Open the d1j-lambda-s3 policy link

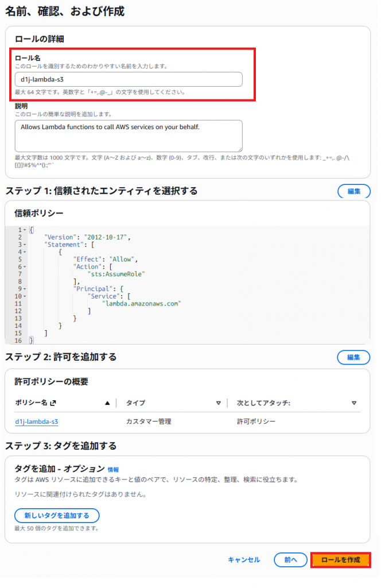37,421
